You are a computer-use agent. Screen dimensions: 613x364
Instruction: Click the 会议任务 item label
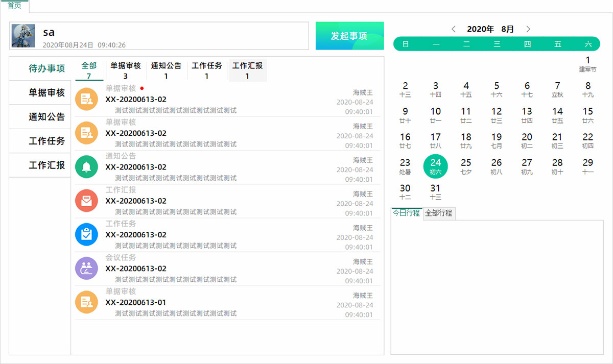click(x=121, y=257)
